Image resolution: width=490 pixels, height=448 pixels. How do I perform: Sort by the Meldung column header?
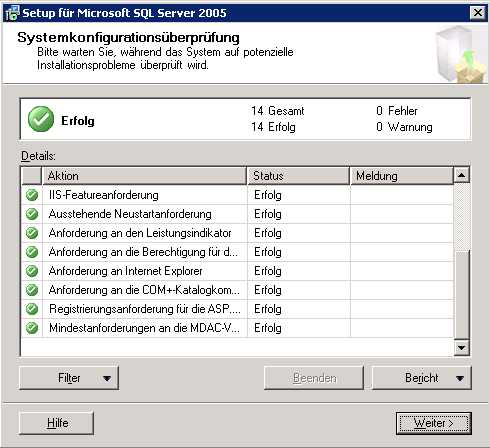click(x=402, y=176)
